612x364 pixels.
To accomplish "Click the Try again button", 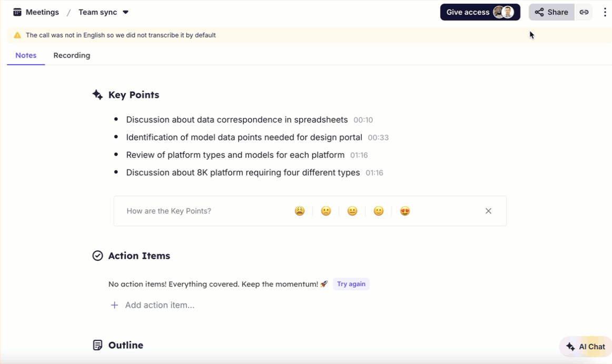I will coord(351,284).
